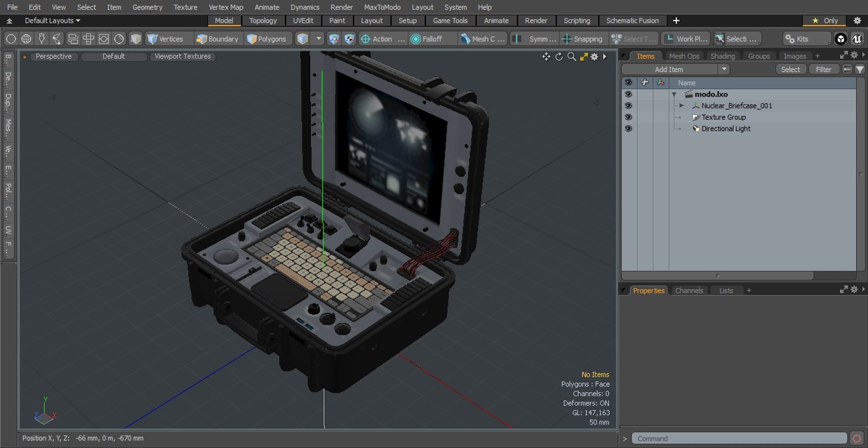Select Vertices selection mode
The width and height of the screenshot is (868, 448).
point(166,39)
